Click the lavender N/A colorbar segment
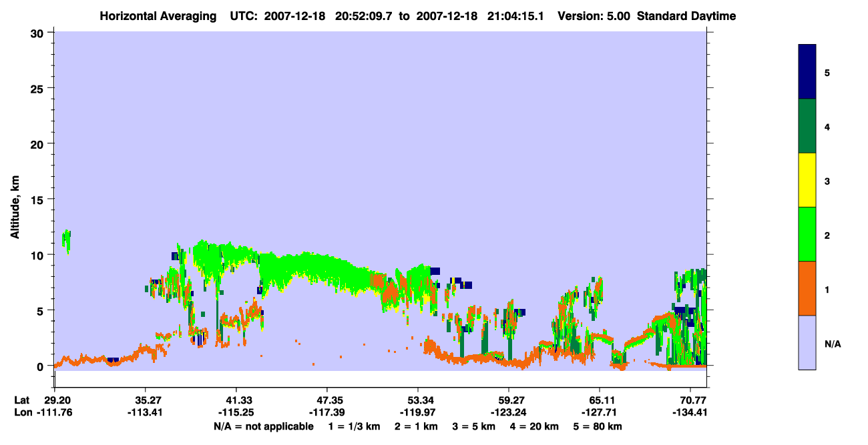 (807, 342)
